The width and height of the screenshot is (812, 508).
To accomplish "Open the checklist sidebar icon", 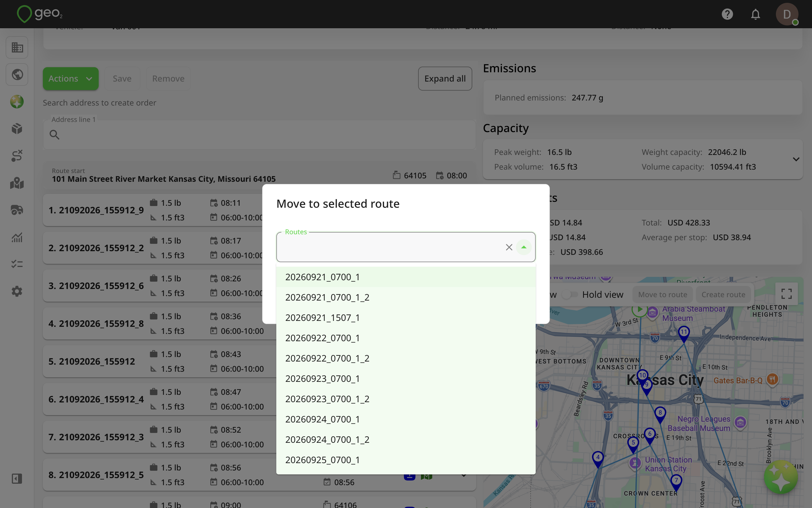I will click(17, 264).
